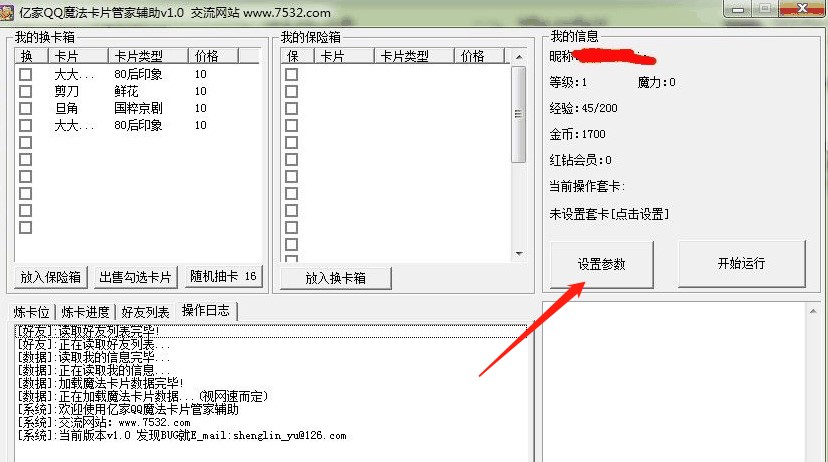Click the app icon in title bar
Image resolution: width=828 pixels, height=462 pixels.
pos(7,12)
